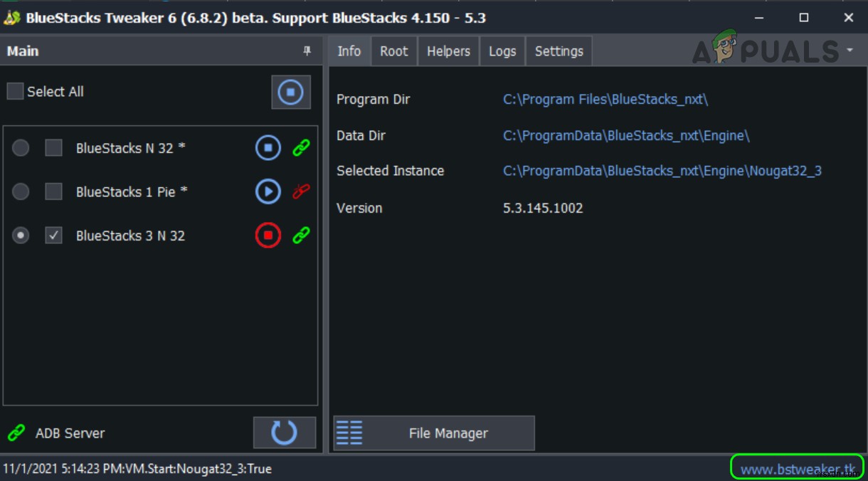
Task: Toggle the Select All checkbox
Action: [x=14, y=91]
